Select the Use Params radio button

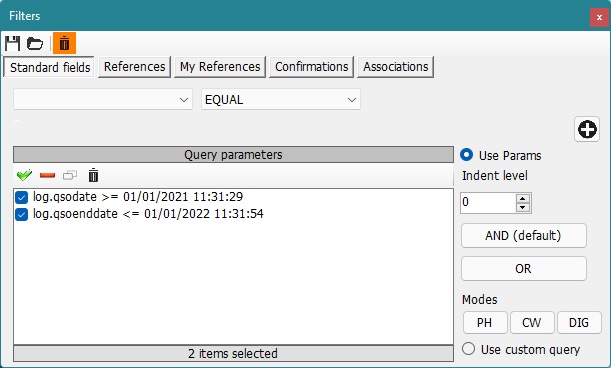click(466, 155)
